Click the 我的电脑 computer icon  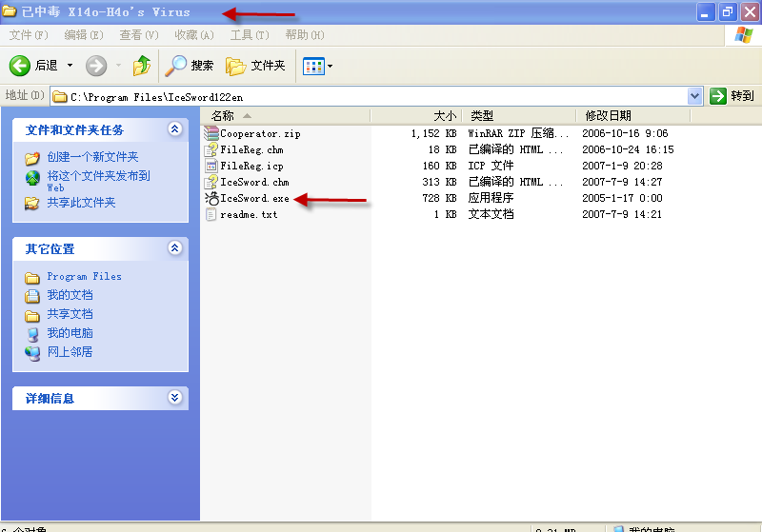point(32,334)
